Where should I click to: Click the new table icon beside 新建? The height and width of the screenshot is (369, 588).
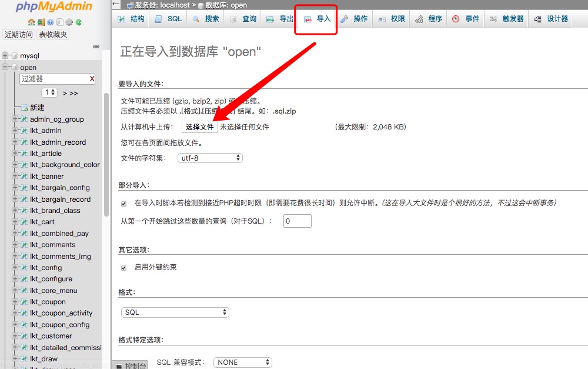tap(24, 108)
